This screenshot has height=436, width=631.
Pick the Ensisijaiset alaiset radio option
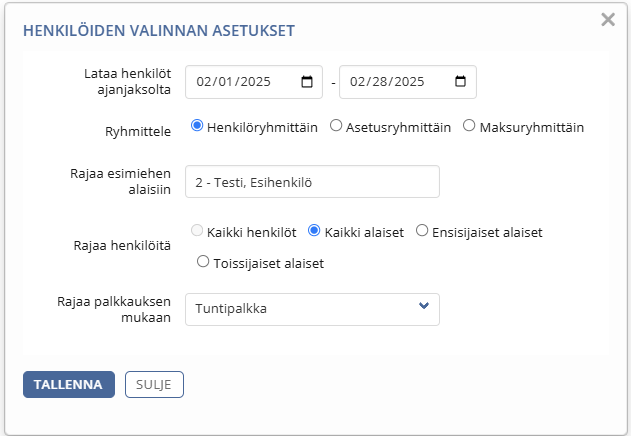[422, 231]
